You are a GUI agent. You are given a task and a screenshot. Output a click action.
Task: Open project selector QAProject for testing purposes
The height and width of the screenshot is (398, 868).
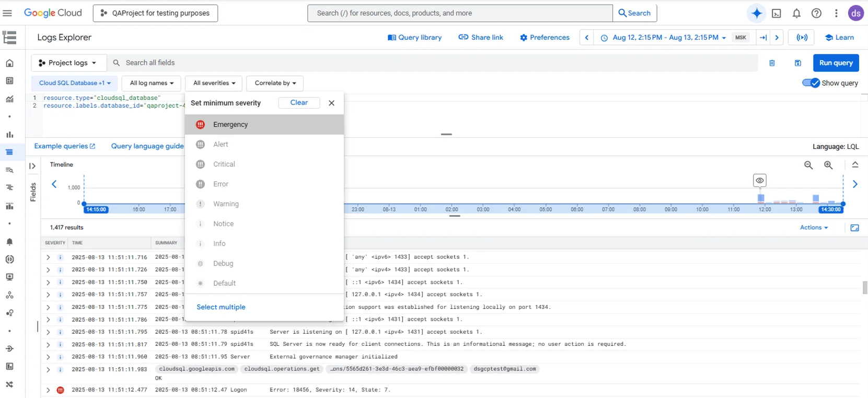[x=155, y=14]
